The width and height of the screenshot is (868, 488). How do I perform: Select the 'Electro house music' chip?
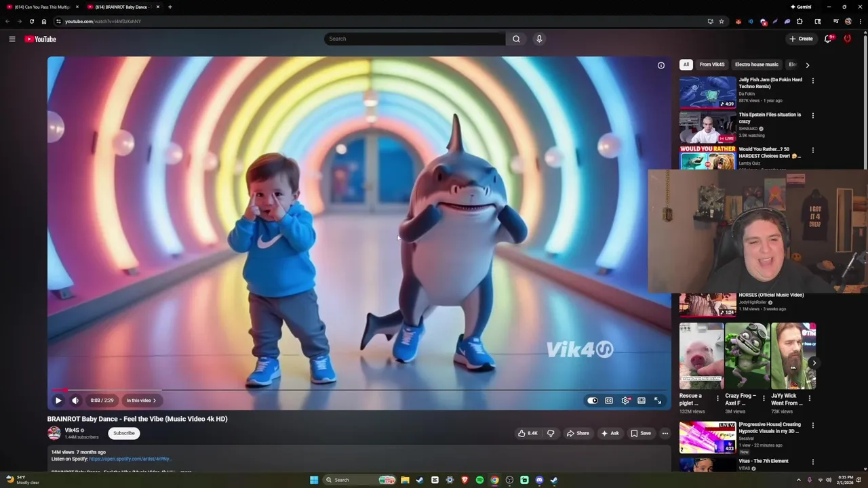[757, 64]
